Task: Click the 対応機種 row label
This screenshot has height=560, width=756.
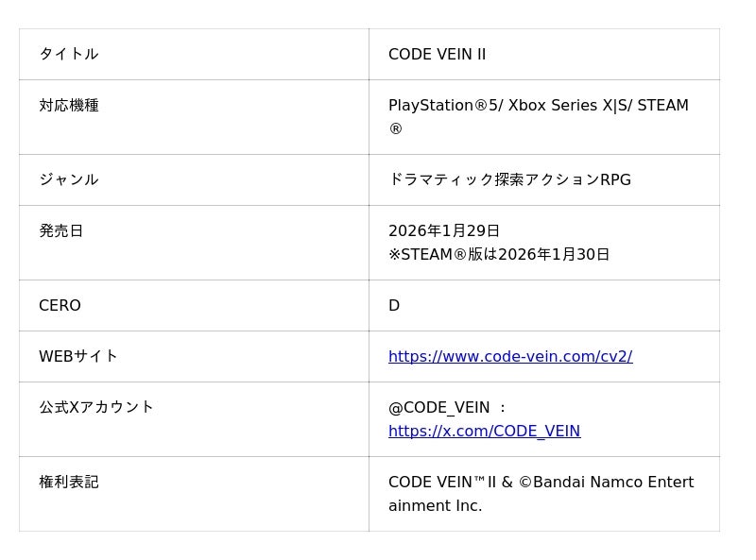Action: 69,105
